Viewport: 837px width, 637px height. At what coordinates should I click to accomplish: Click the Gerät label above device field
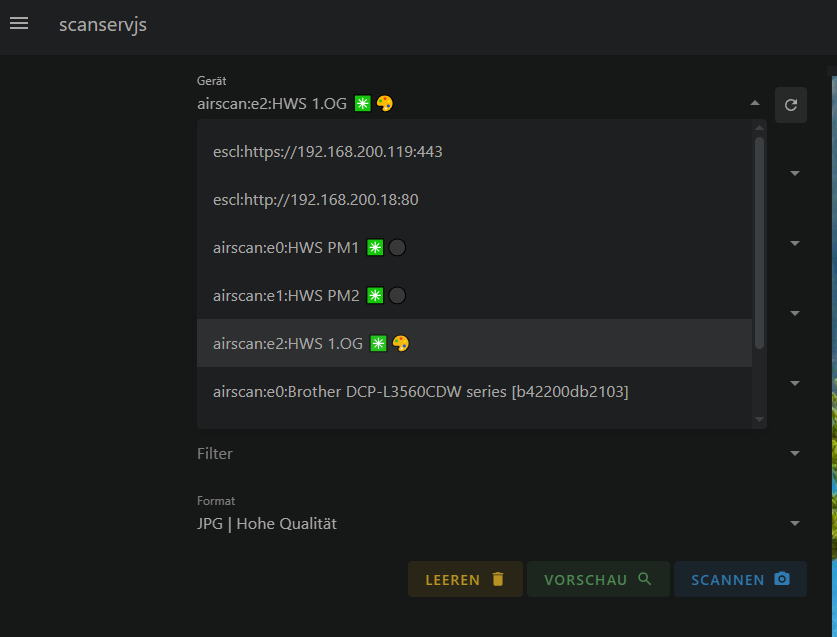pos(212,81)
